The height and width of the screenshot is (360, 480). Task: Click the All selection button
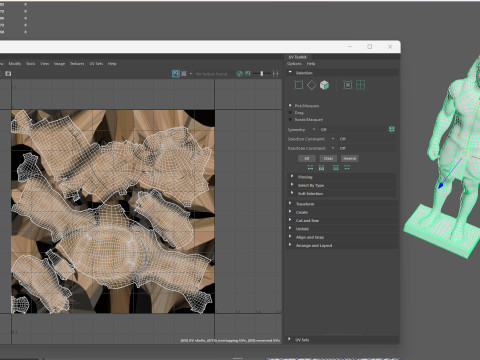point(306,158)
